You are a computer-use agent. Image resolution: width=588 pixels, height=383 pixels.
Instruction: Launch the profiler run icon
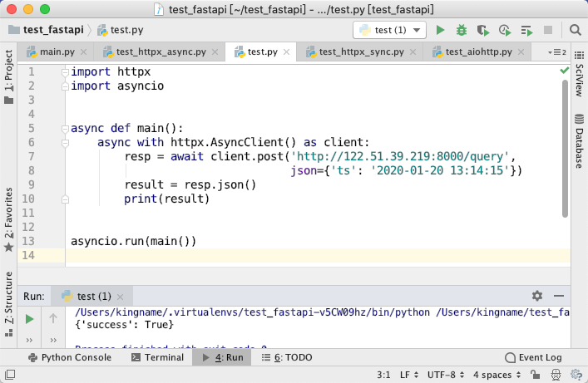[505, 30]
